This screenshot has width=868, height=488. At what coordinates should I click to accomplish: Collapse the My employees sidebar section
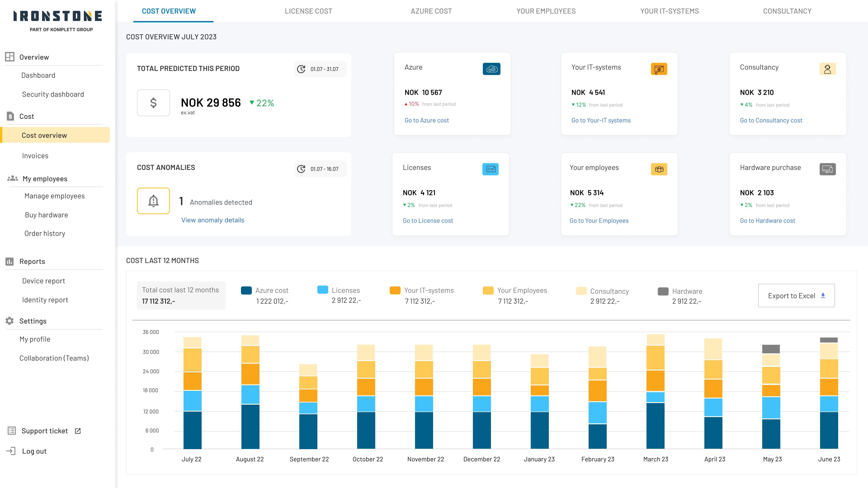point(45,178)
